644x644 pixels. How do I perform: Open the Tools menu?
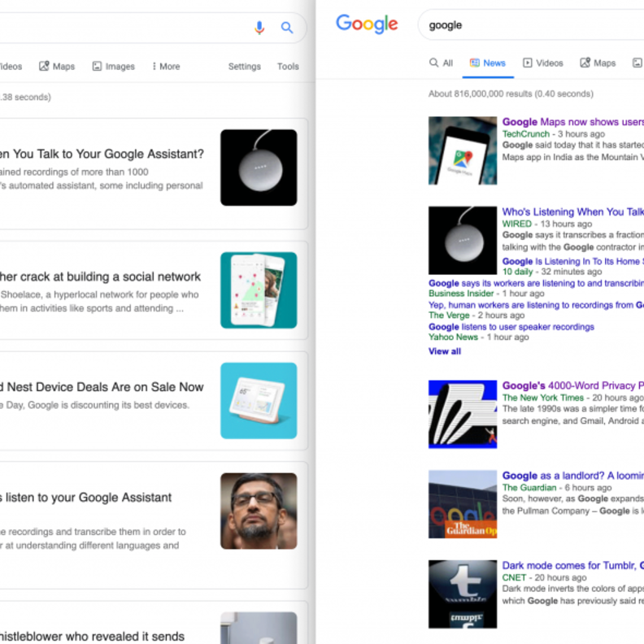click(288, 67)
